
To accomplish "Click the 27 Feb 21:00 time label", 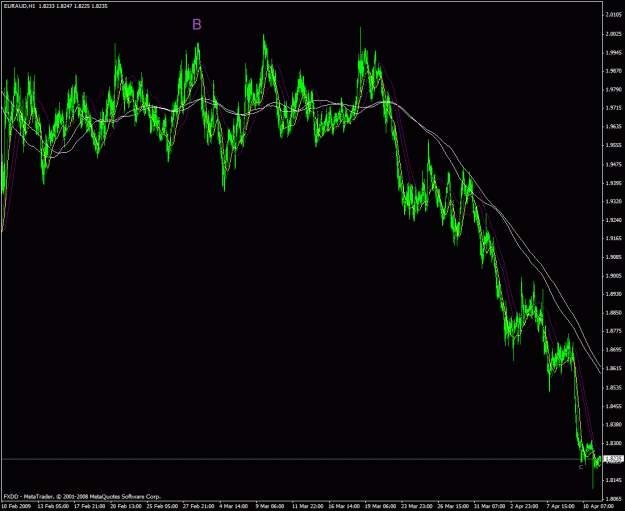I will (x=197, y=506).
